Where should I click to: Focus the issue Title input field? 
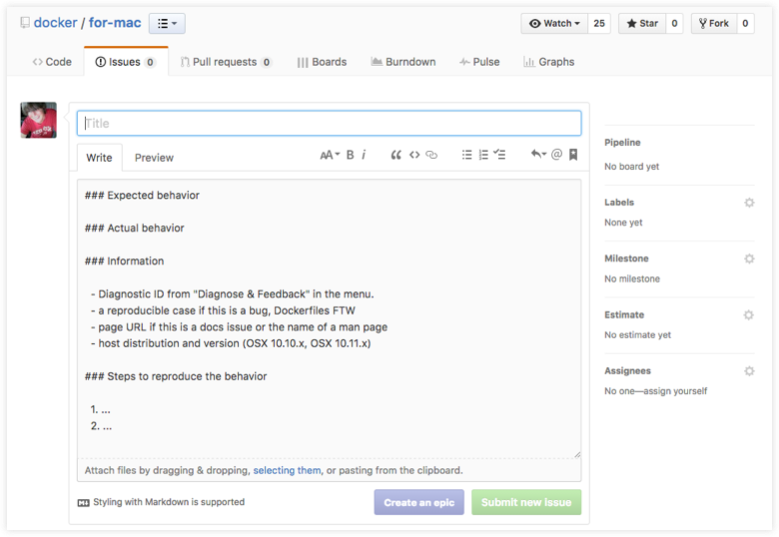[329, 123]
